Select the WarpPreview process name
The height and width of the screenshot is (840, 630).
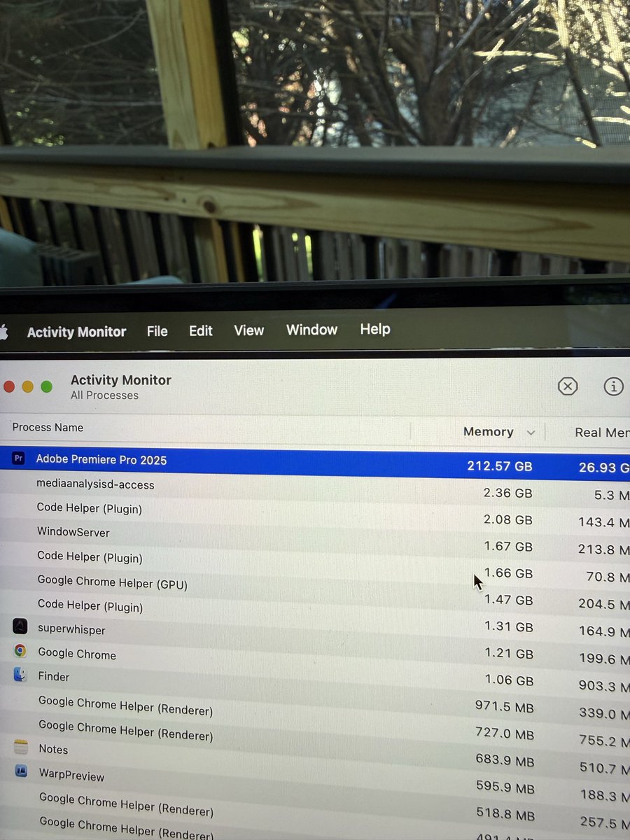point(71,776)
